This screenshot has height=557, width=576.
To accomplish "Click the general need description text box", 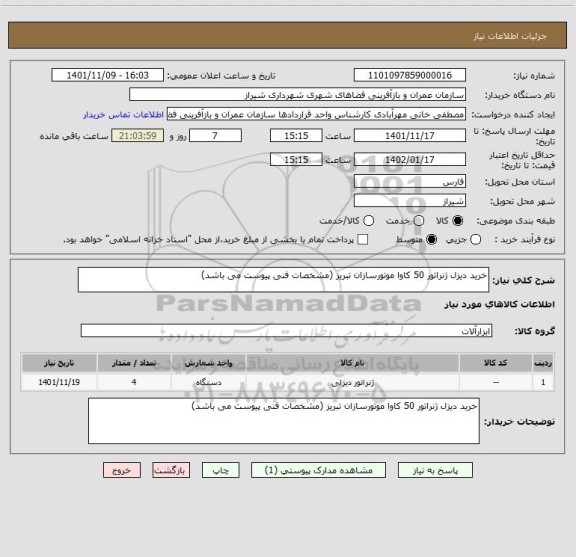I will (283, 280).
